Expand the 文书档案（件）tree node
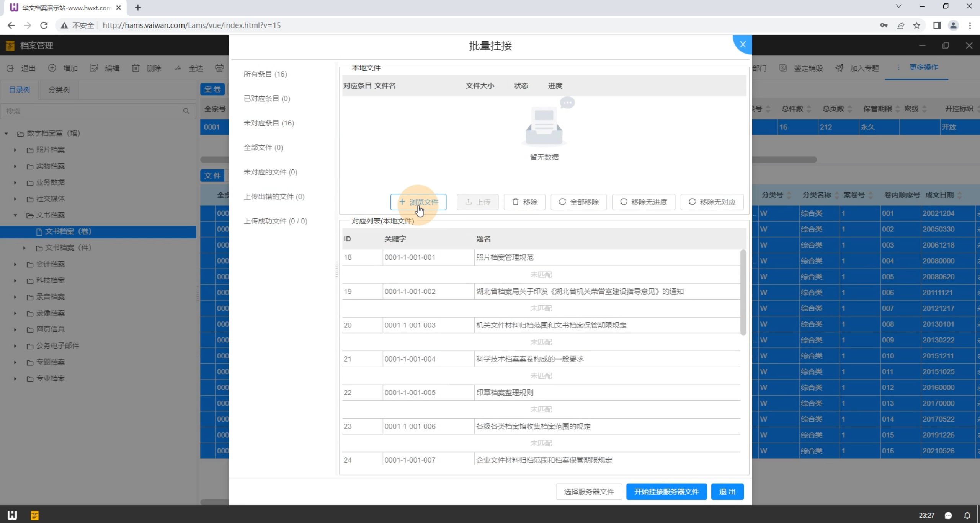This screenshot has height=523, width=980. pyautogui.click(x=24, y=248)
